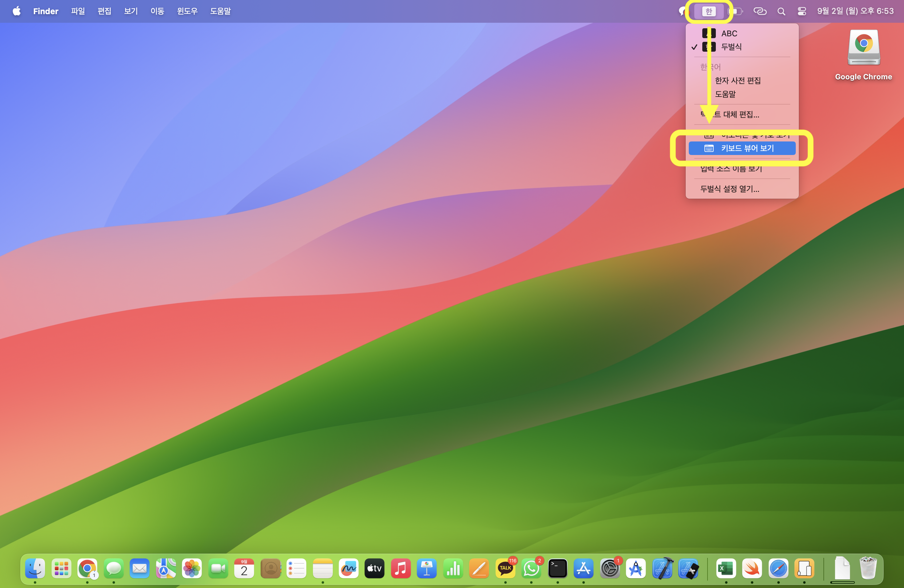Open WhatsApp in the Dock
The image size is (904, 588).
[531, 569]
